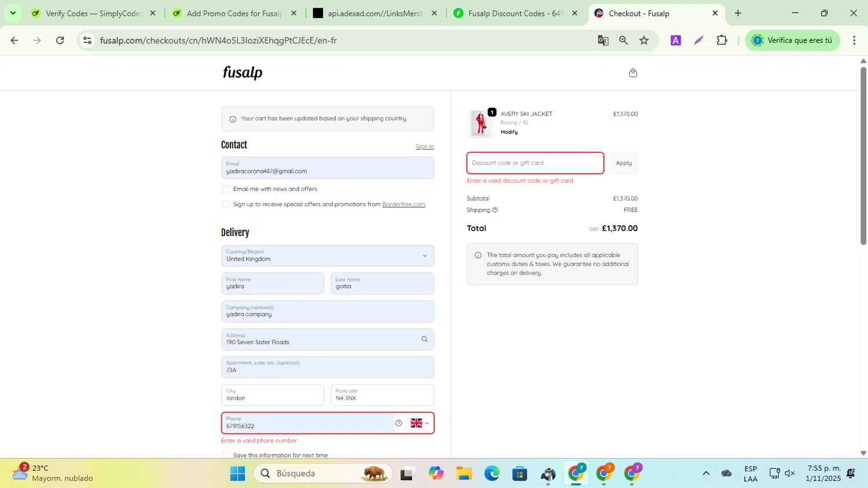
Task: Click the volume muted tray icon
Action: 790,474
